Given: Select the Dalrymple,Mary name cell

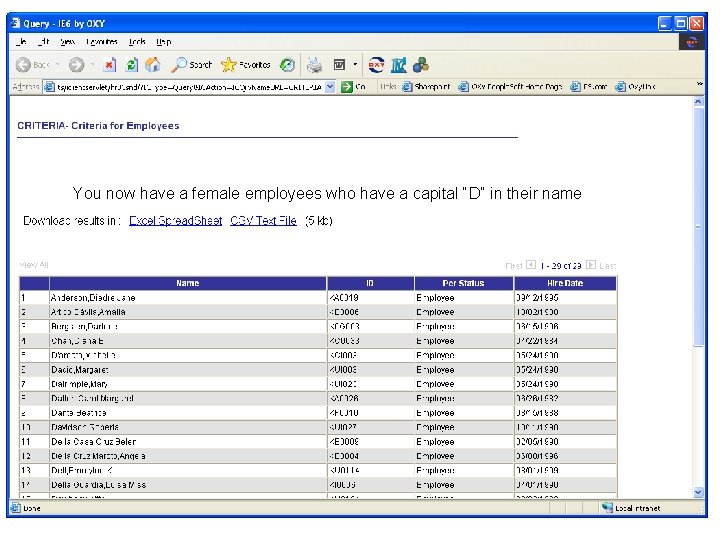Looking at the screenshot, I should tap(188, 384).
